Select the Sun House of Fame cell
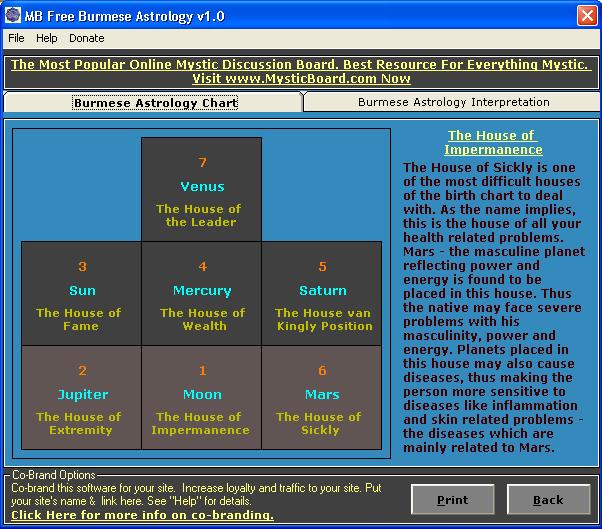 pos(82,294)
